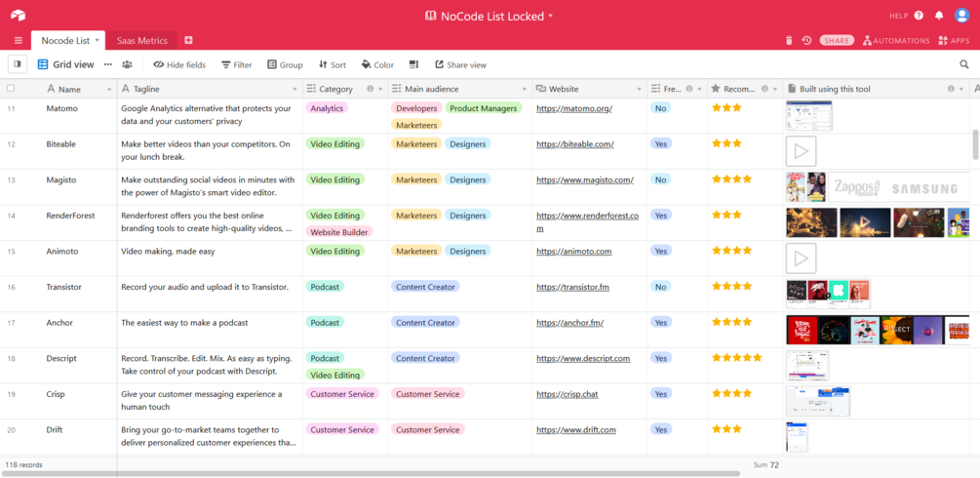The width and height of the screenshot is (980, 478).
Task: Click the Yes value in Drift row
Action: click(661, 430)
